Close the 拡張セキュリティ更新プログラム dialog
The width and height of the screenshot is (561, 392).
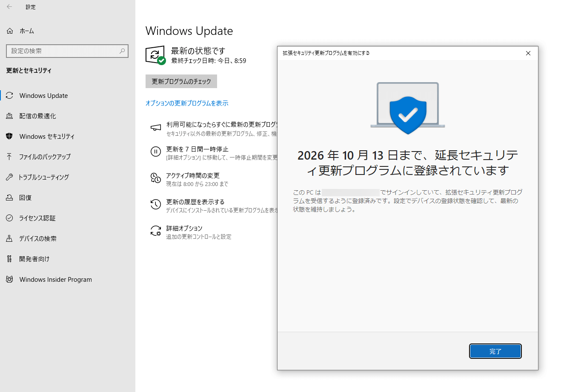coord(528,53)
